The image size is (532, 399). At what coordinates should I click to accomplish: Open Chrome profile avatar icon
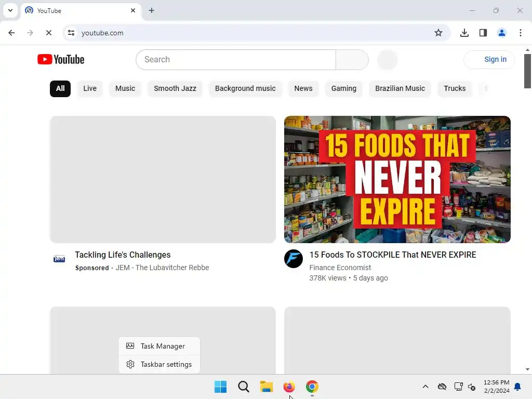click(x=502, y=33)
